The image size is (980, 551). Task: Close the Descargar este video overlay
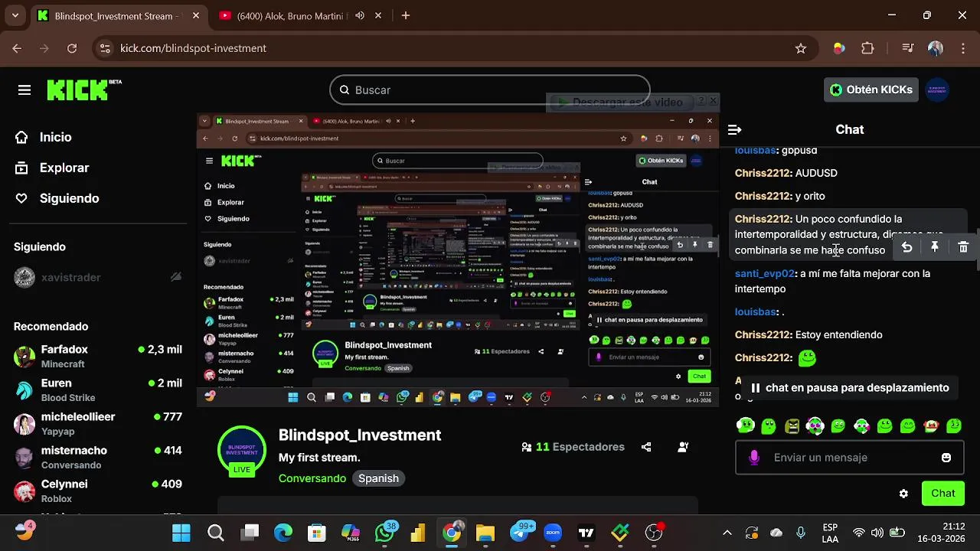[713, 100]
